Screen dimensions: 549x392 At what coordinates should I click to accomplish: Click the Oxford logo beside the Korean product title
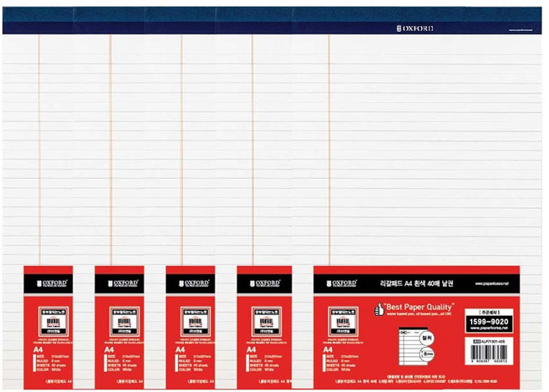click(342, 283)
